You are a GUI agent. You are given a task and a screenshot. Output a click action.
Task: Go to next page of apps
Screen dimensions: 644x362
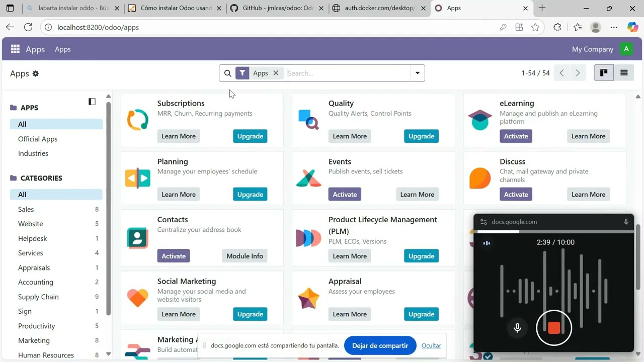(x=578, y=73)
